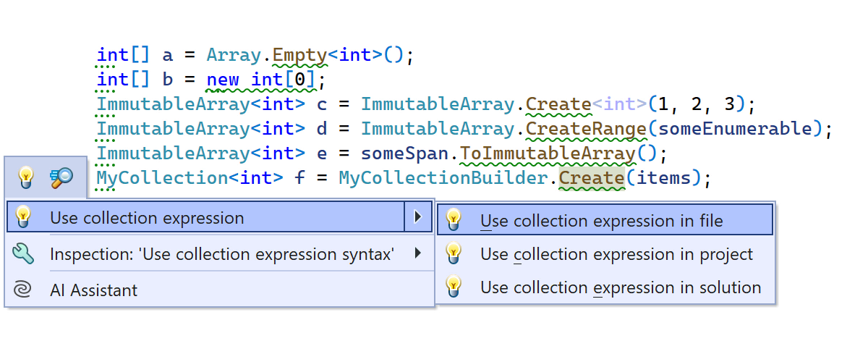Click the lightbulb icon for 'in project' option

pos(454,254)
